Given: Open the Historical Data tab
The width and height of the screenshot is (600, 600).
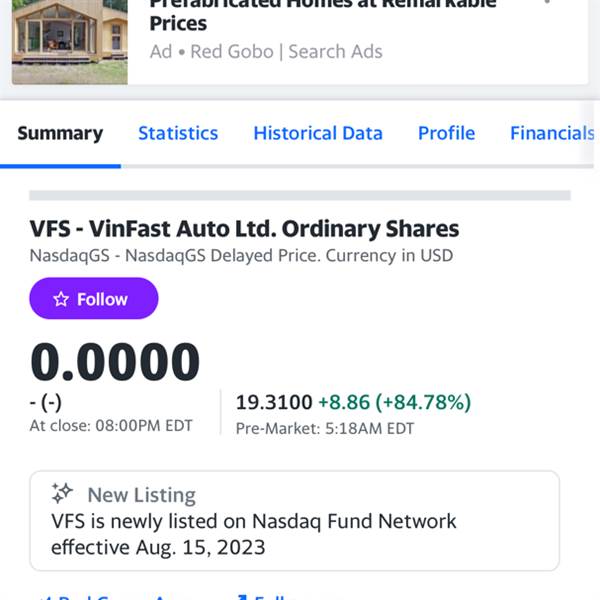Looking at the screenshot, I should coord(318,134).
